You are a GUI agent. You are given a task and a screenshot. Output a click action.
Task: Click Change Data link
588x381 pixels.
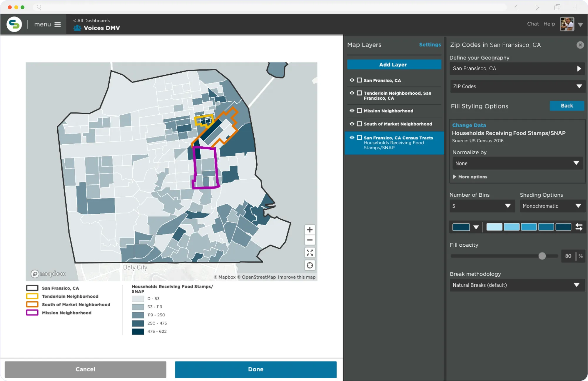[x=469, y=125]
